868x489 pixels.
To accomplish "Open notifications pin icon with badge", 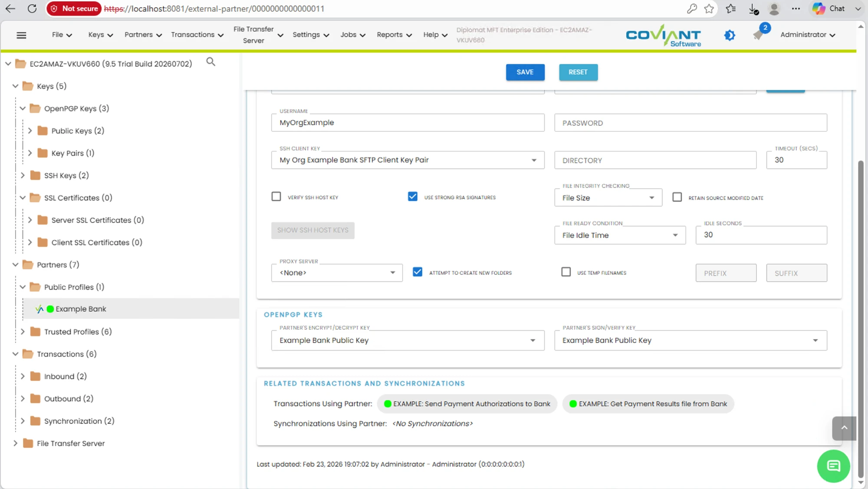I will click(759, 34).
